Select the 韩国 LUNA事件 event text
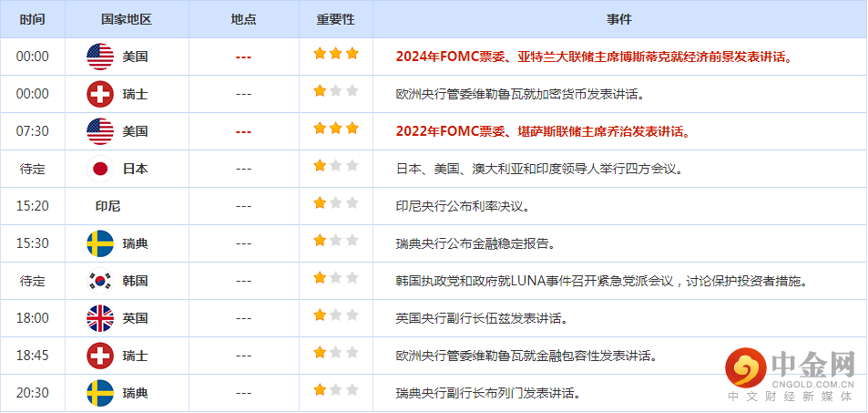Viewport: 868px width, 413px height. pos(600,281)
